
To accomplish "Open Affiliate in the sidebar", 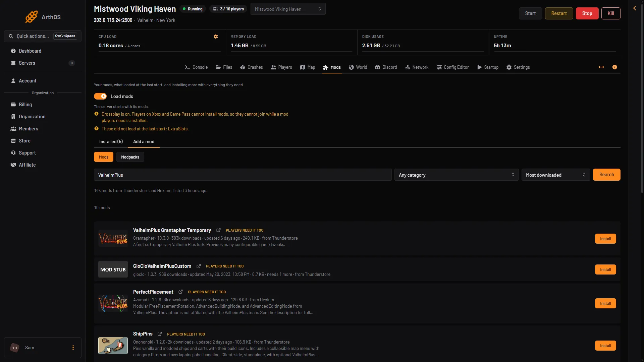I will click(x=43, y=165).
